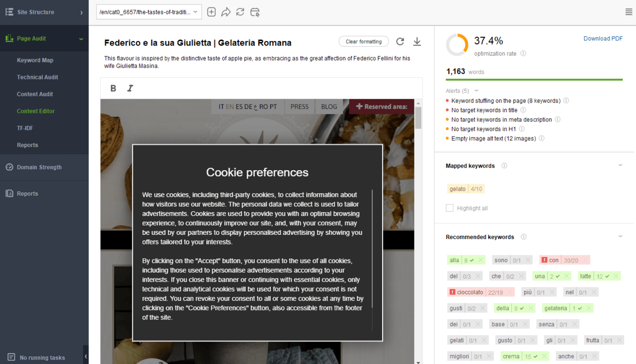
Task: Download the page content via download arrow icon
Action: 417,42
